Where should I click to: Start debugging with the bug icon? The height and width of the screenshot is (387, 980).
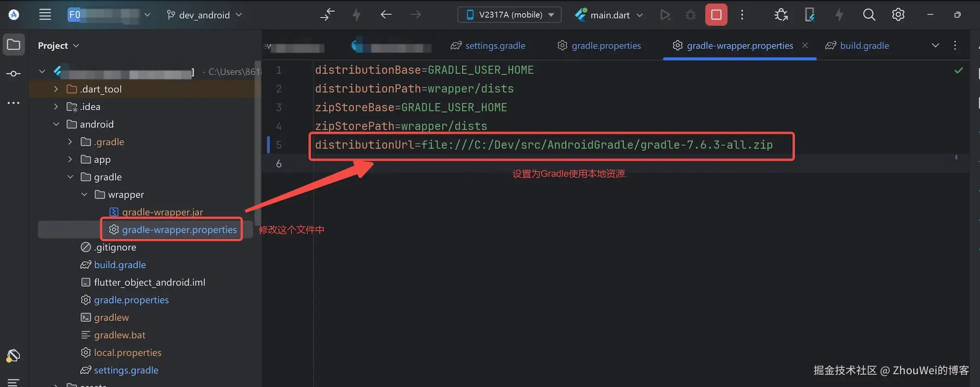(691, 15)
